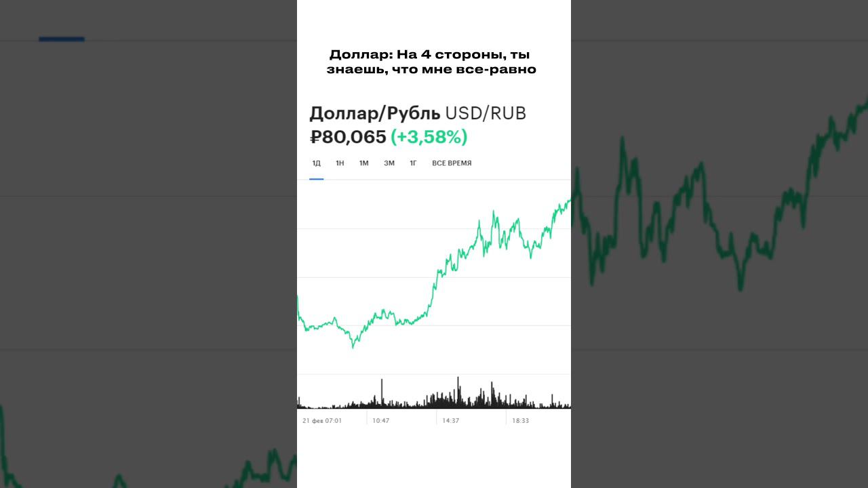Choose the 3М range tab

coord(389,163)
